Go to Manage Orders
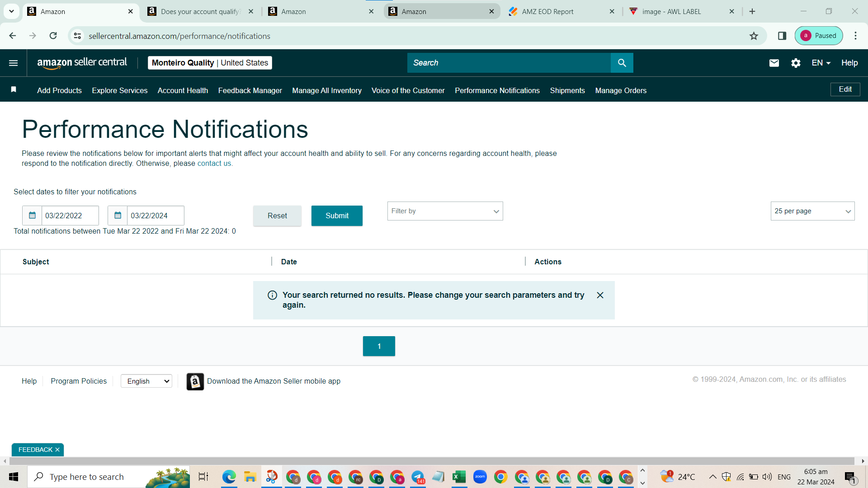The image size is (868, 488). point(621,90)
